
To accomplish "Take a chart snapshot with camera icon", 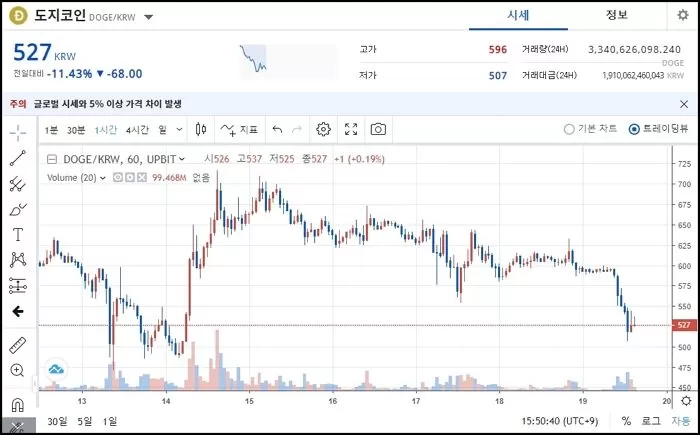I will pos(378,129).
